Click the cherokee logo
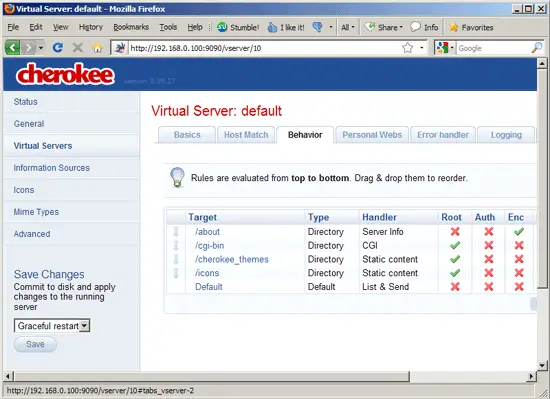Screen dimensions: 550x399 coord(65,74)
